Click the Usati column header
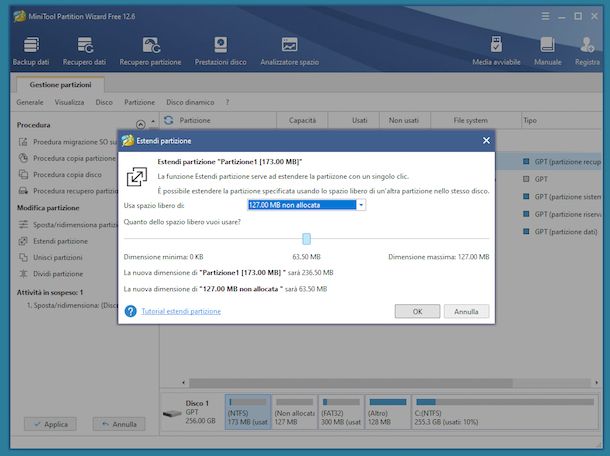Viewport: 610px width, 456px height. pyautogui.click(x=354, y=120)
